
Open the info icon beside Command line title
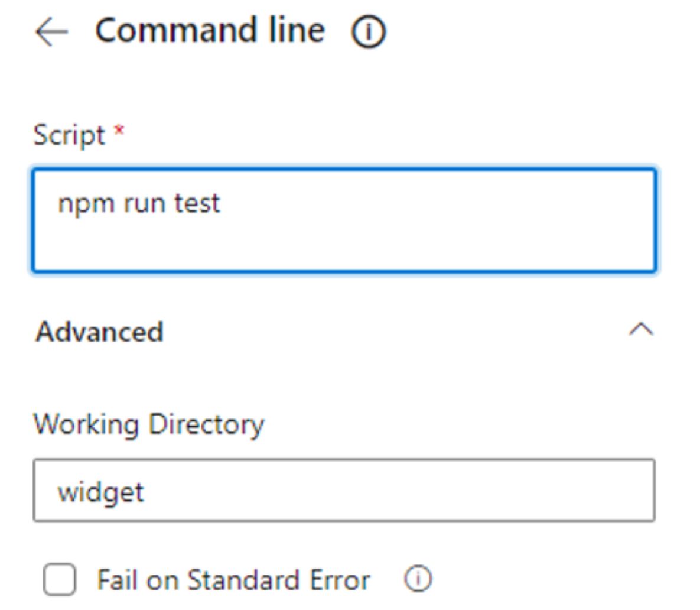pos(368,31)
